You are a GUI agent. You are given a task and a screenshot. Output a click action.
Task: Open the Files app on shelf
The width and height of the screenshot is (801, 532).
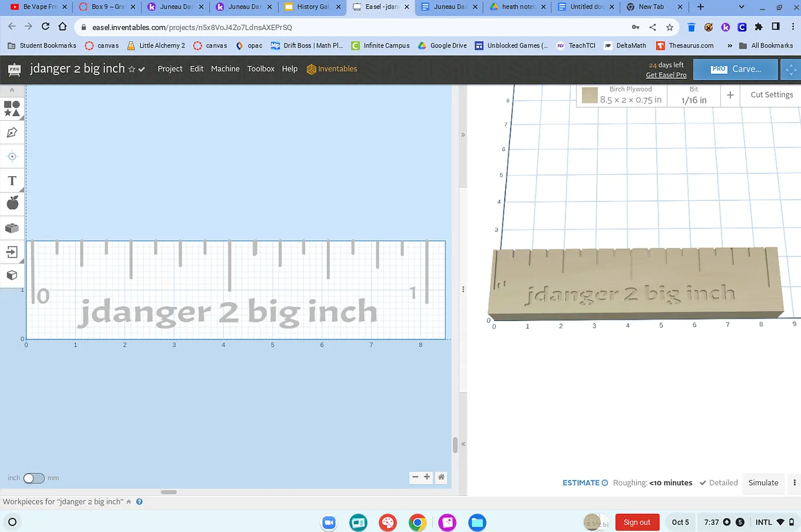(477, 523)
